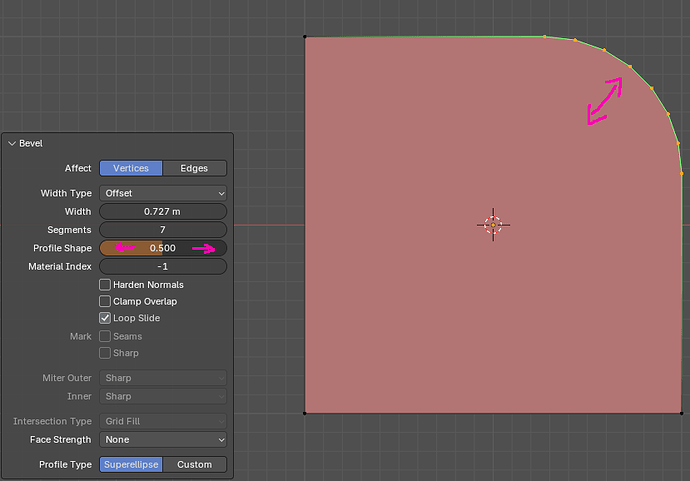Viewport: 690px width, 481px height.
Task: Collapse the Bevel panel chevron
Action: click(x=12, y=143)
